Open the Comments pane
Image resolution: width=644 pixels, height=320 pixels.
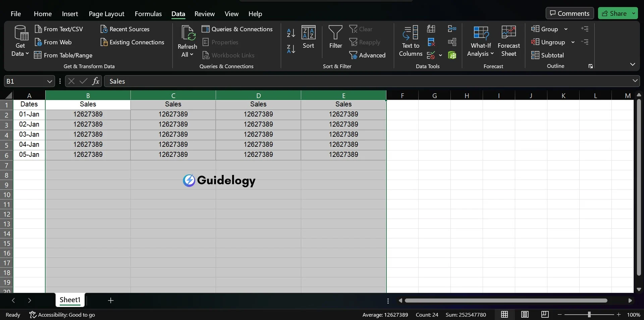click(570, 13)
